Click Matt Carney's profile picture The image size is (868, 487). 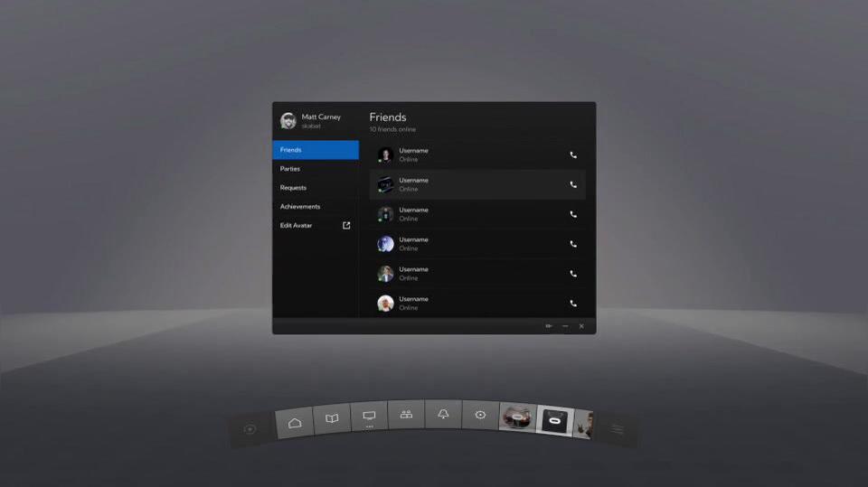[288, 121]
